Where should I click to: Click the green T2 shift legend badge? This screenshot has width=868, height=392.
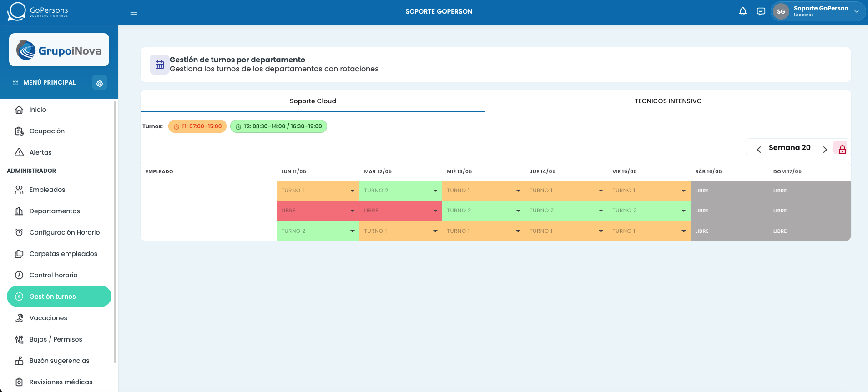pos(278,126)
